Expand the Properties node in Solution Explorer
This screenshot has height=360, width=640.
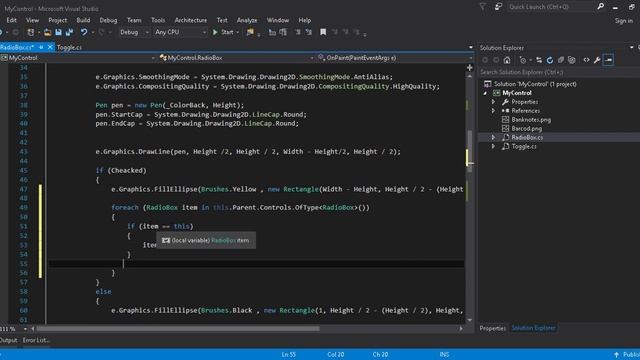pos(493,102)
